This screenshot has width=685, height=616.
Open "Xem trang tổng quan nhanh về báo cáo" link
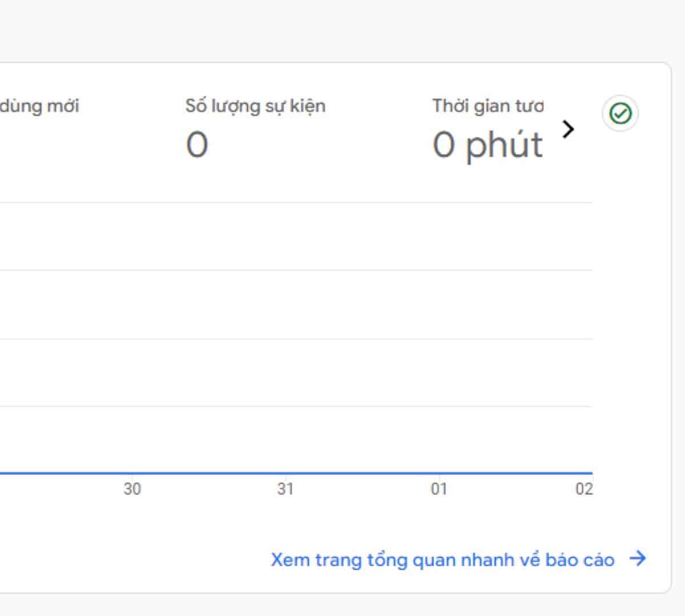tap(442, 560)
